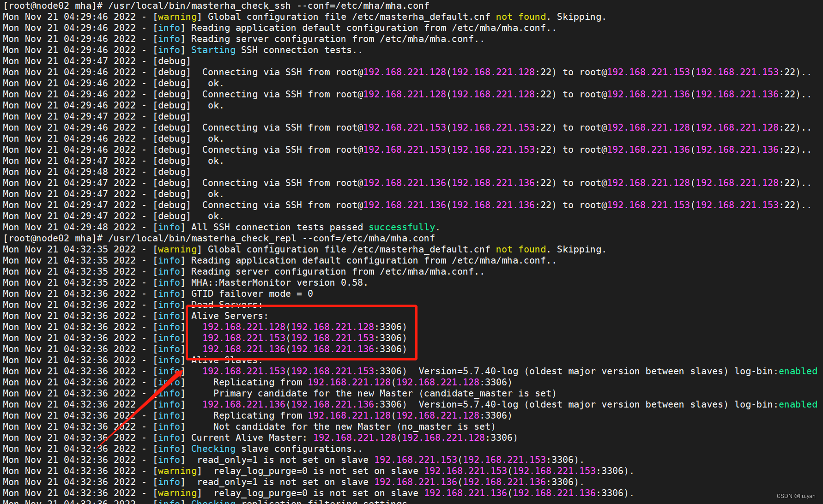
Task: Select 'Starting SSH connection tests..' line
Action: (x=182, y=50)
